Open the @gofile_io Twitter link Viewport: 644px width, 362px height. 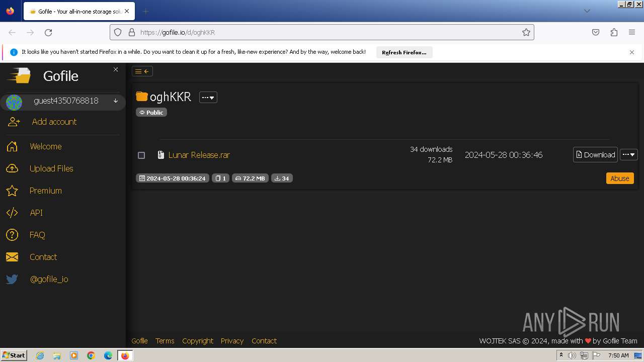(49, 279)
